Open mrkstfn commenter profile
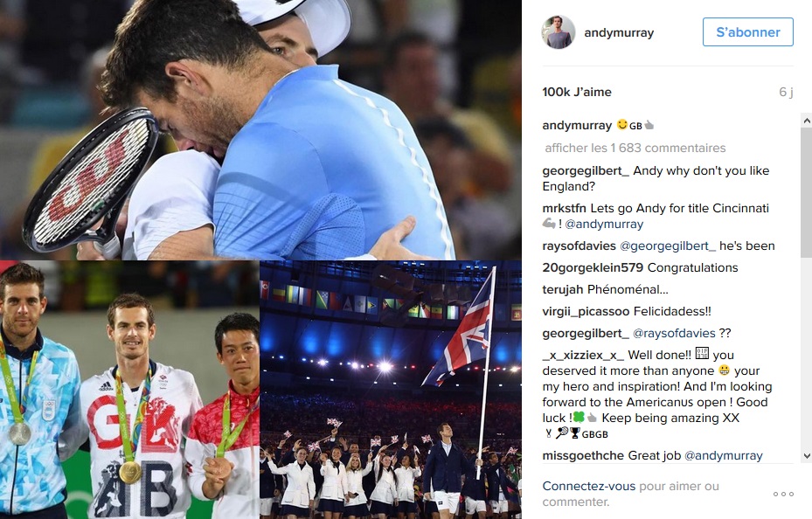This screenshot has width=812, height=519. coord(564,209)
